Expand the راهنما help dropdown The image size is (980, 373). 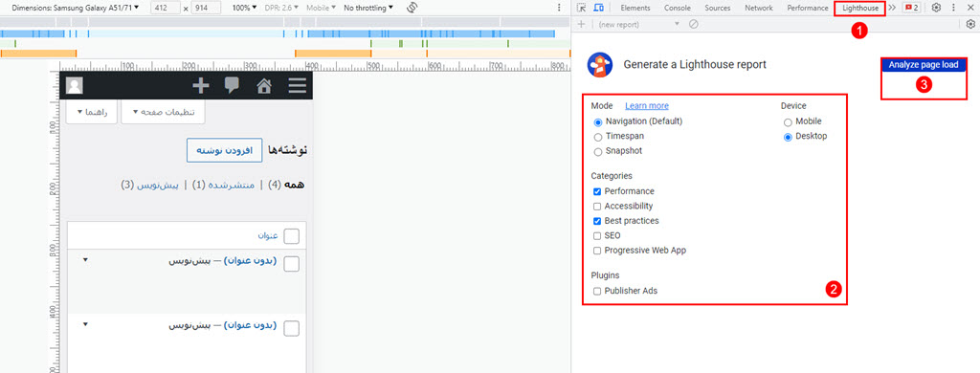pyautogui.click(x=92, y=112)
